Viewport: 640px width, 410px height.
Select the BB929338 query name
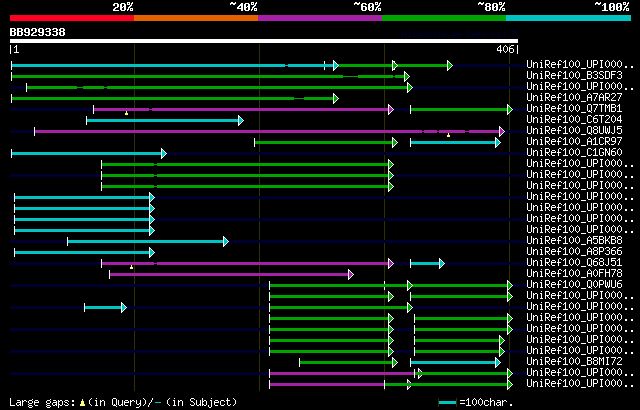tap(38, 32)
